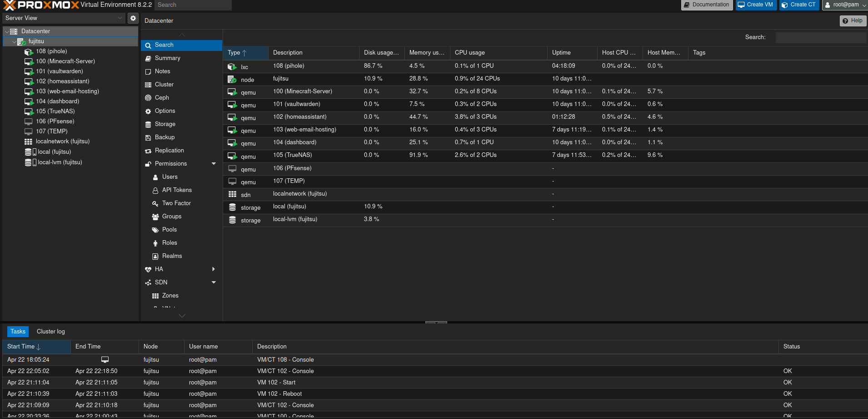868x419 pixels.
Task: Open the Server View dropdown
Action: point(120,18)
